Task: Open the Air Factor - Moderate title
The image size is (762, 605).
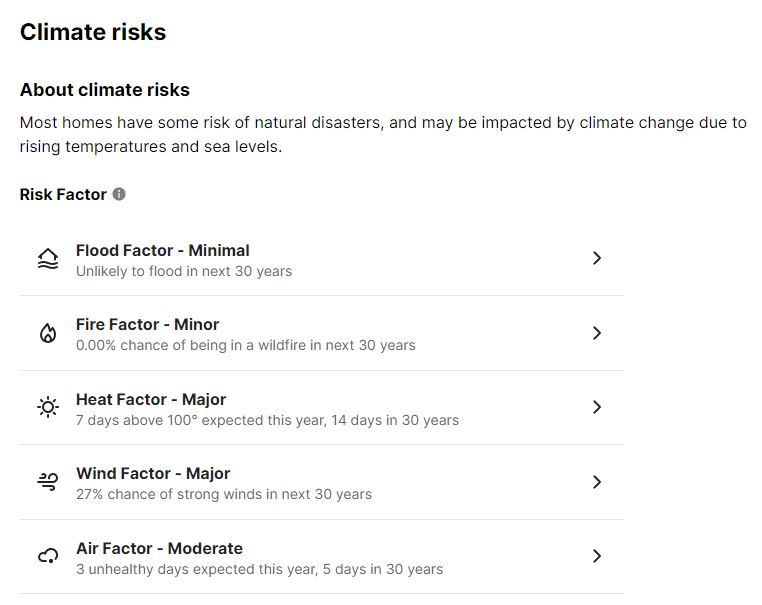Action: [159, 548]
